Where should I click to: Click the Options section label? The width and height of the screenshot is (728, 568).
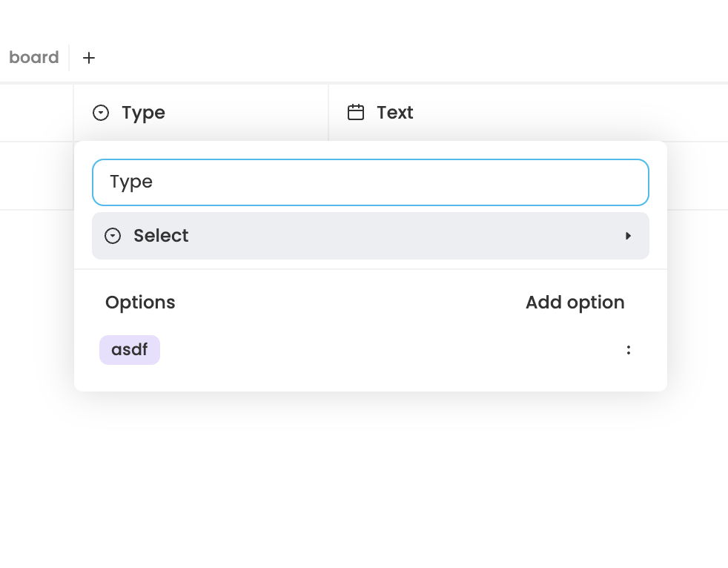pyautogui.click(x=140, y=303)
